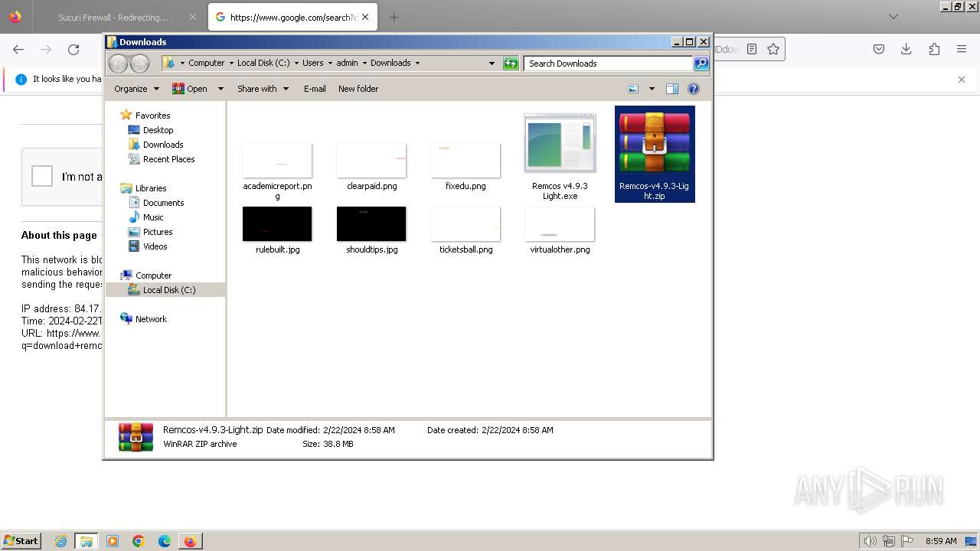
Task: Select the rulebuilt.jpg file
Action: point(277,230)
